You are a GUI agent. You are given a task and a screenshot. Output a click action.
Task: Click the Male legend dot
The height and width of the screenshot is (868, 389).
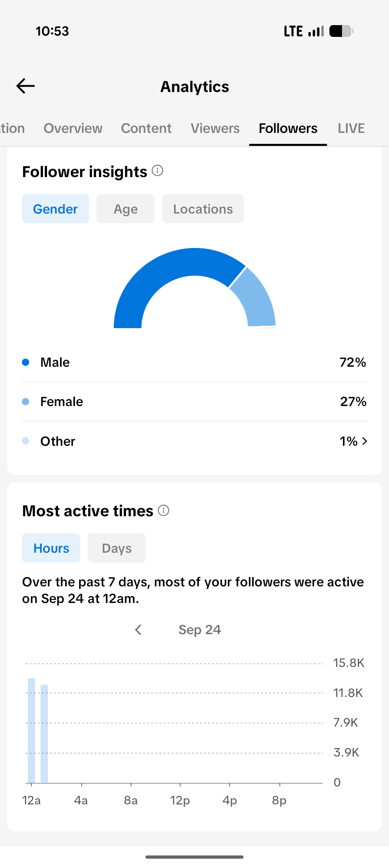26,362
